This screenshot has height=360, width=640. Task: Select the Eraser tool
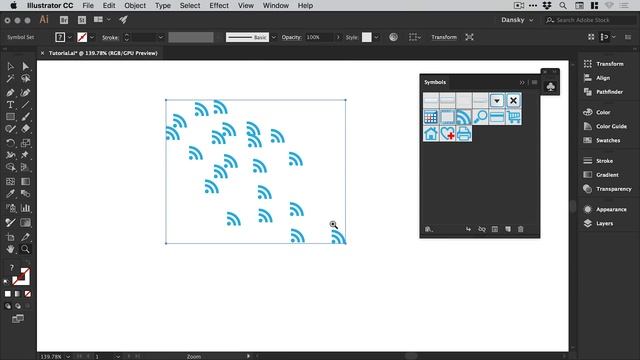25,129
